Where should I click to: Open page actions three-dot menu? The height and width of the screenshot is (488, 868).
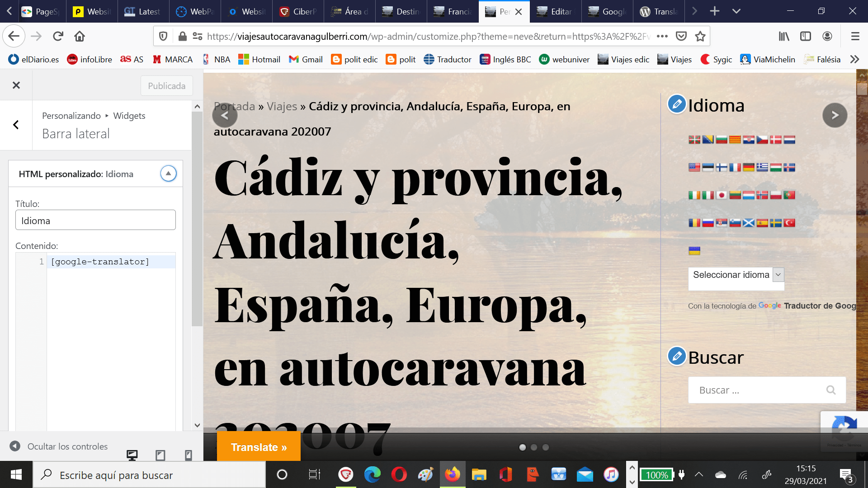pos(662,36)
